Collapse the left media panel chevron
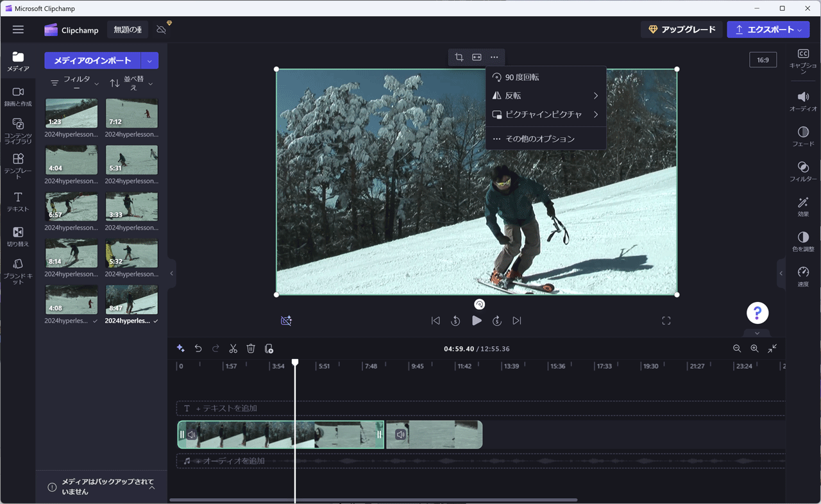The image size is (821, 504). [171, 274]
